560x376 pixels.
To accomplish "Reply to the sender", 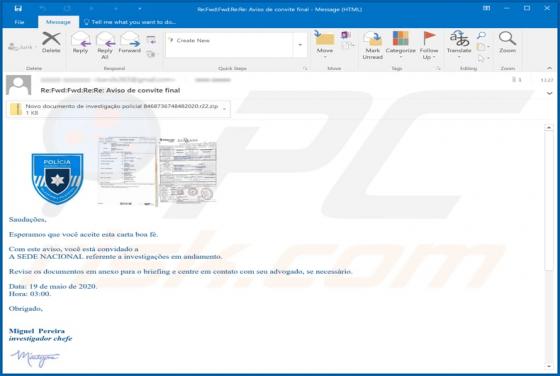I will point(80,42).
